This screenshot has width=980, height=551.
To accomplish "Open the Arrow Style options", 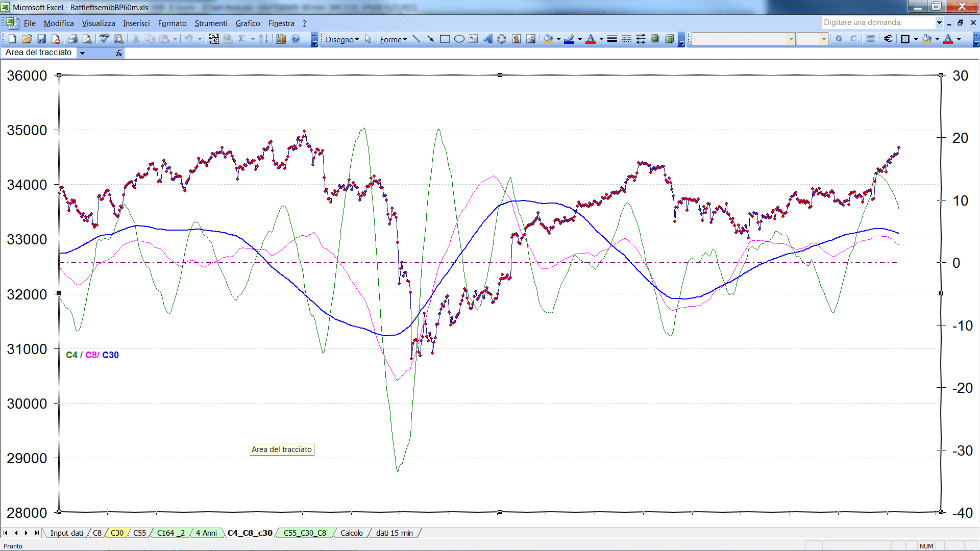I will pyautogui.click(x=641, y=39).
